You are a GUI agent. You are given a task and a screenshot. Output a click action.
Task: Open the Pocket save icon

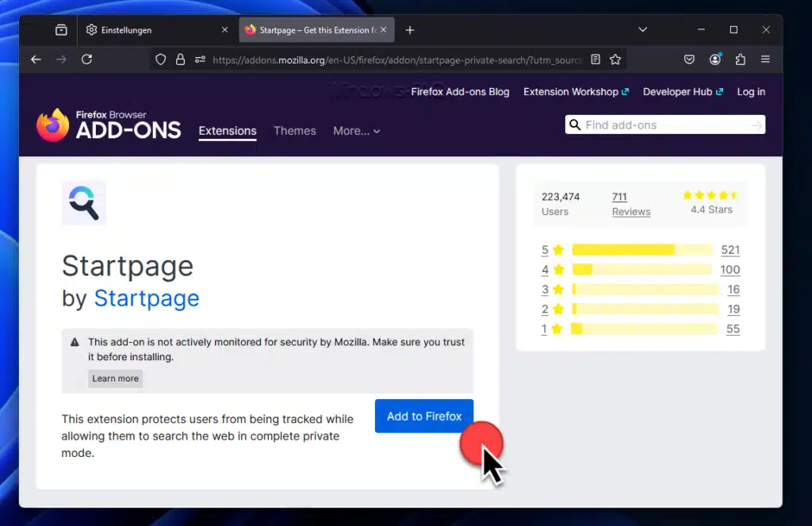click(689, 60)
